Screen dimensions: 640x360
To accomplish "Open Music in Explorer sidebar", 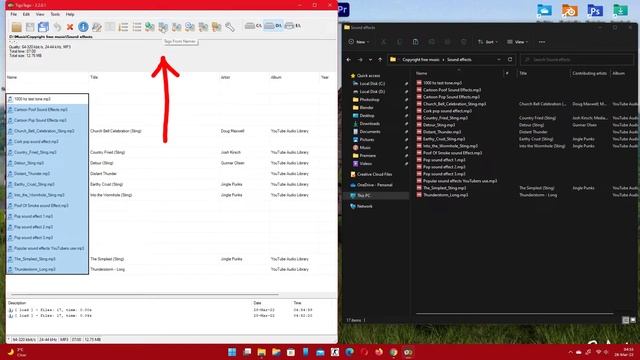I will pos(365,148).
